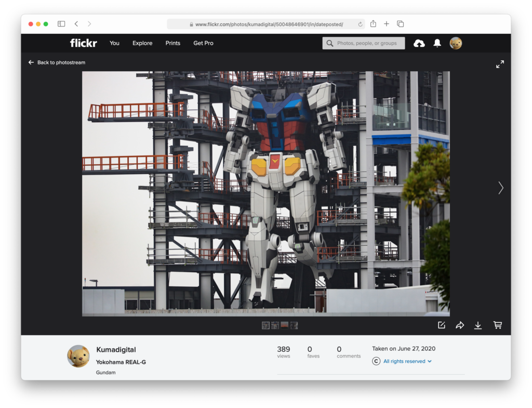Click the Photos, people, or groups search field
Image resolution: width=532 pixels, height=408 pixels.
pos(364,43)
